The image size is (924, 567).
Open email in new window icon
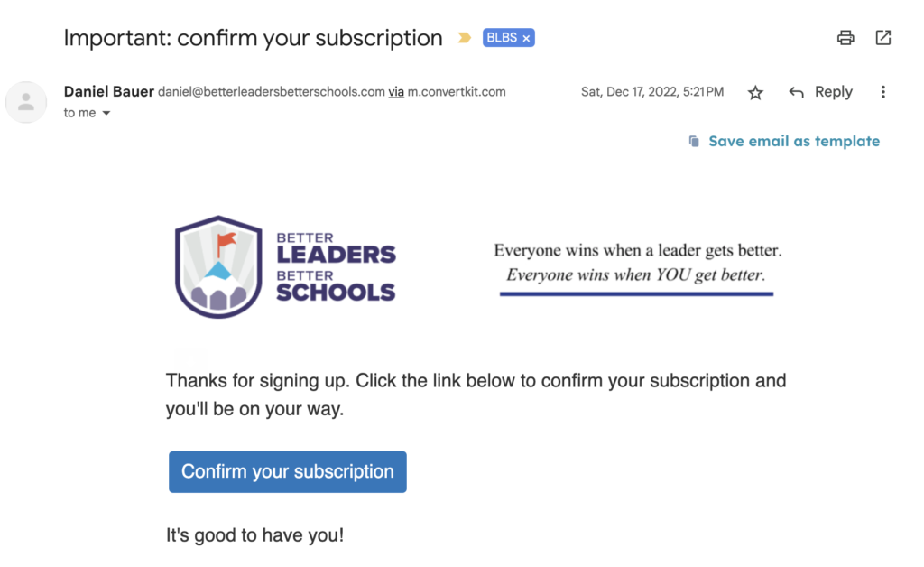tap(882, 38)
